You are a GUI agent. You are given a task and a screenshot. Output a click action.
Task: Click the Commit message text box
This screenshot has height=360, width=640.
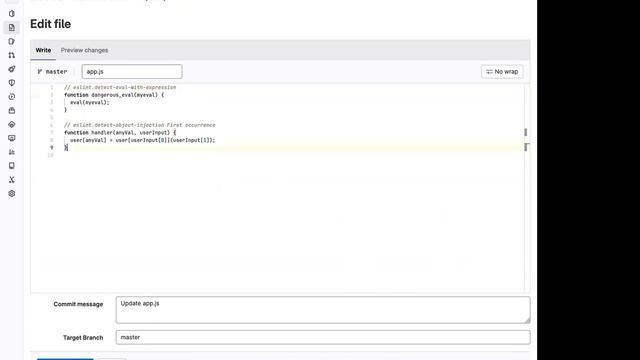point(323,310)
